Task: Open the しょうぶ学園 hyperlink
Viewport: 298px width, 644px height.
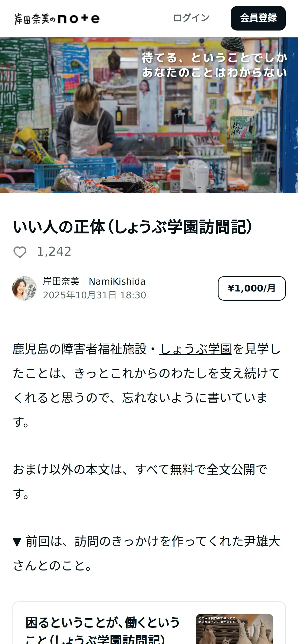Action: [196, 349]
